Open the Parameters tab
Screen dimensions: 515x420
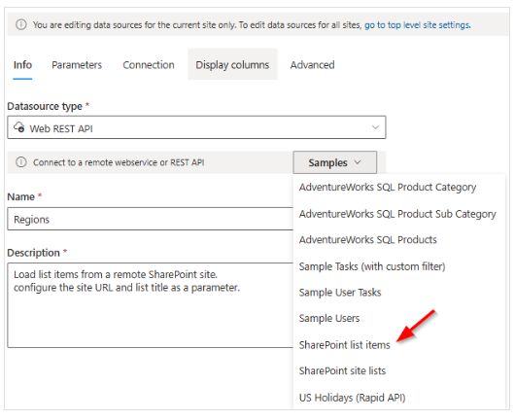point(77,65)
